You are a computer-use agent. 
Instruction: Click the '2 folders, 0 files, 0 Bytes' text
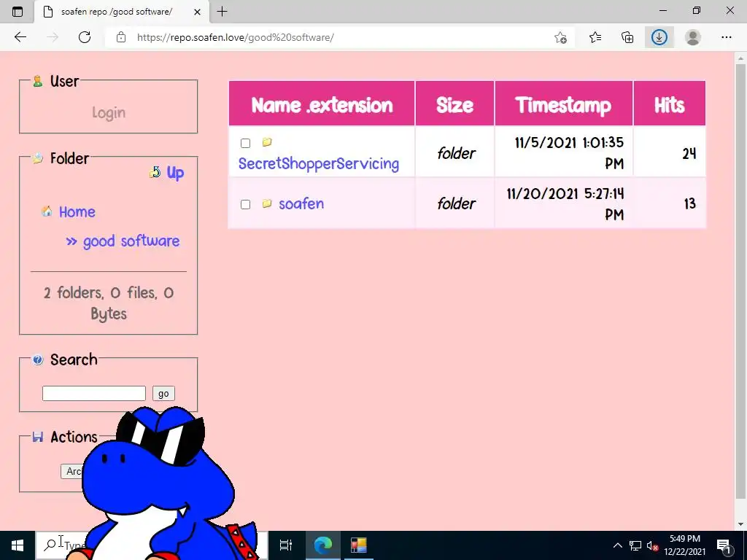(109, 303)
